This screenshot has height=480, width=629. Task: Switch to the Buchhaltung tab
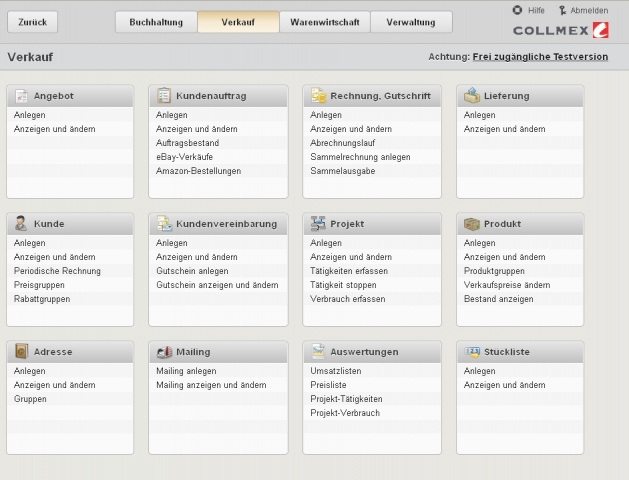[x=156, y=21]
